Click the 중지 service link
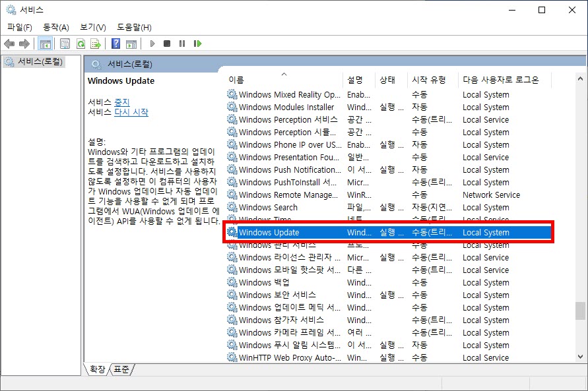Screen dimensions: 588x391 [x=122, y=102]
